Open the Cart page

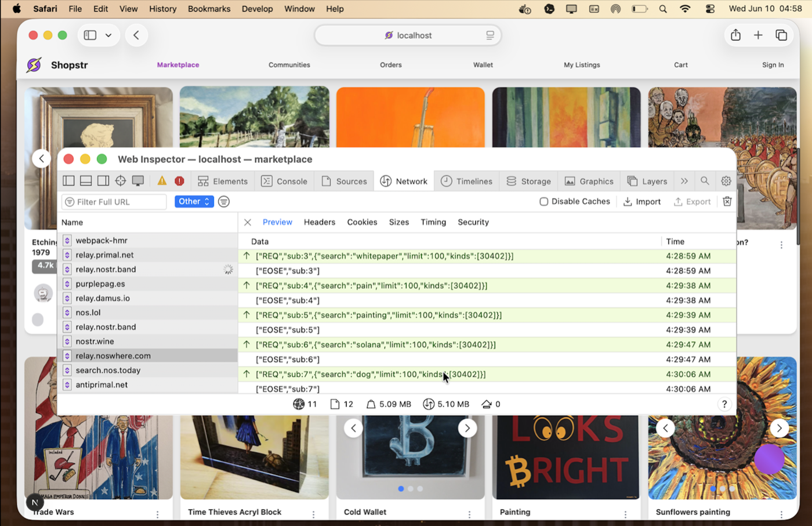coord(681,65)
